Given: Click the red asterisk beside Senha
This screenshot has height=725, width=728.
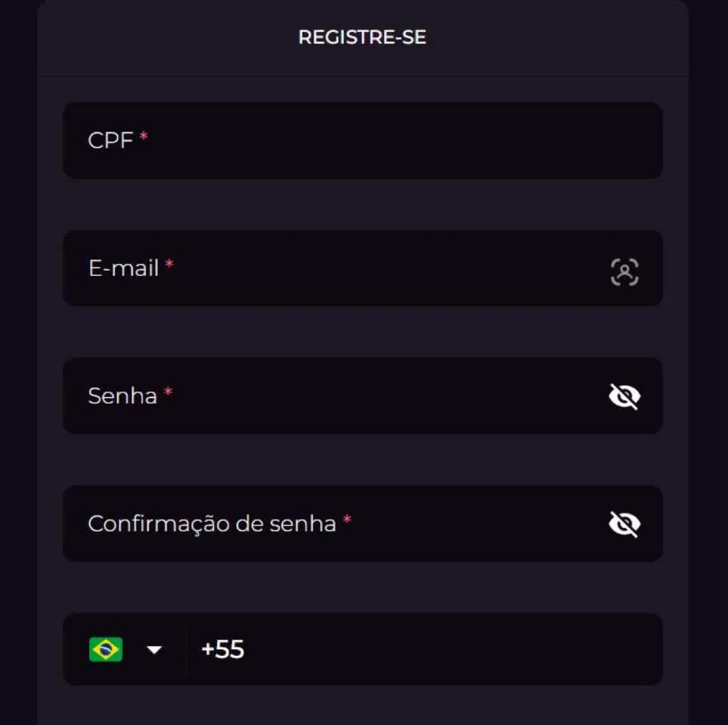Looking at the screenshot, I should click(x=168, y=392).
